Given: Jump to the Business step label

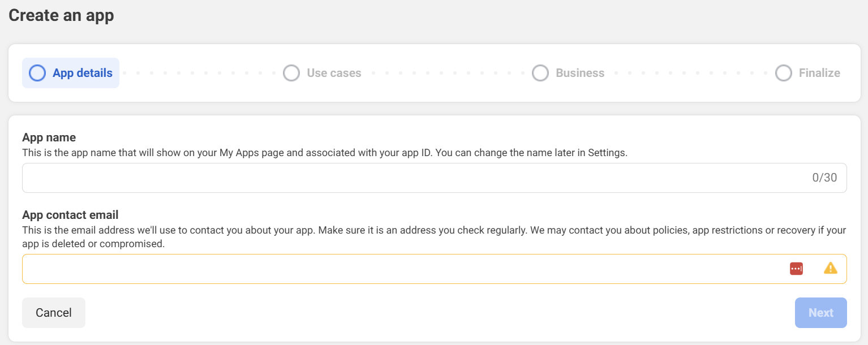Looking at the screenshot, I should click(x=580, y=73).
